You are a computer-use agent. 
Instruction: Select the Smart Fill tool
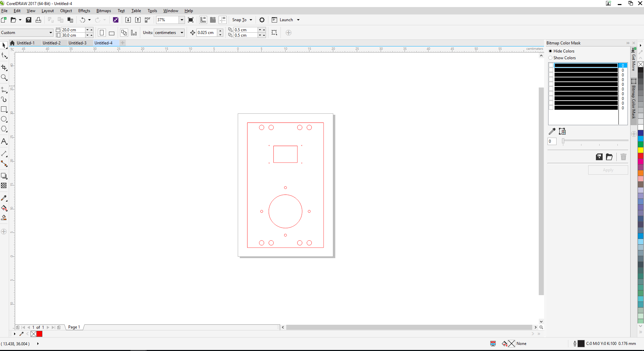(4, 218)
